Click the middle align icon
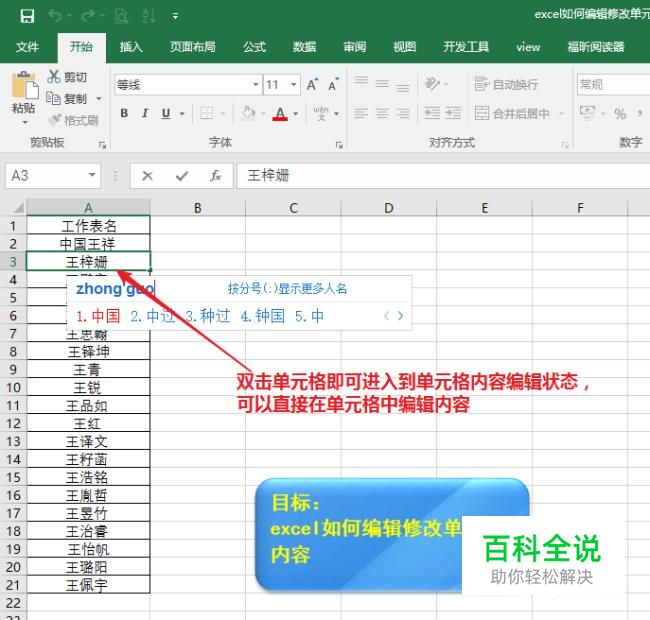Image resolution: width=650 pixels, height=620 pixels. point(382,84)
